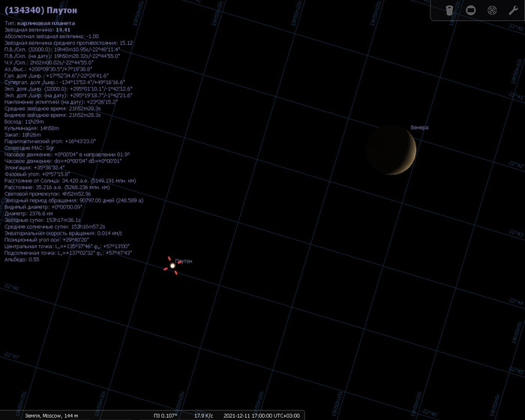Click 'Диаметр: 2376.6 км' line
The width and height of the screenshot is (525, 420).
pyautogui.click(x=28, y=213)
